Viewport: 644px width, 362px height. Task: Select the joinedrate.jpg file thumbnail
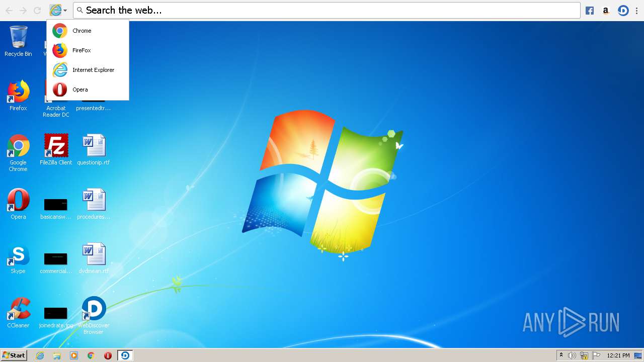click(56, 313)
